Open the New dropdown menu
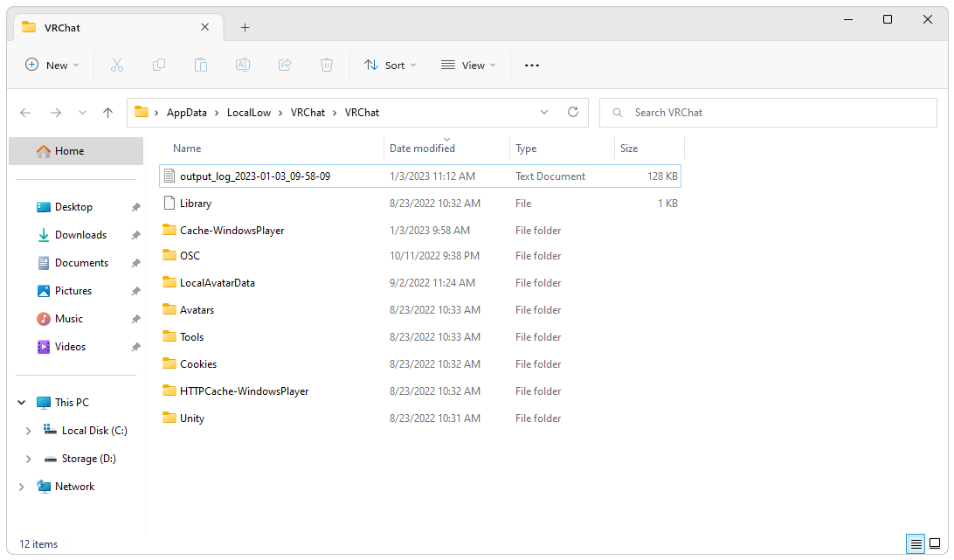 point(52,66)
